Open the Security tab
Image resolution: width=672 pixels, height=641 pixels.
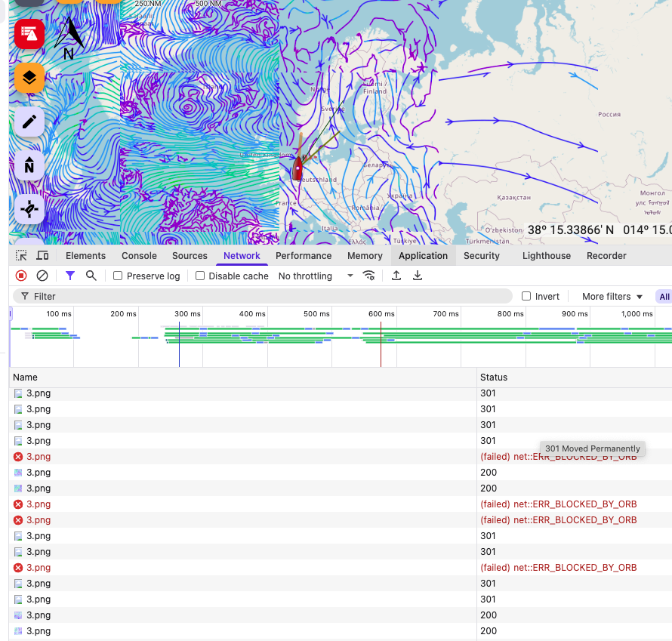tap(481, 256)
